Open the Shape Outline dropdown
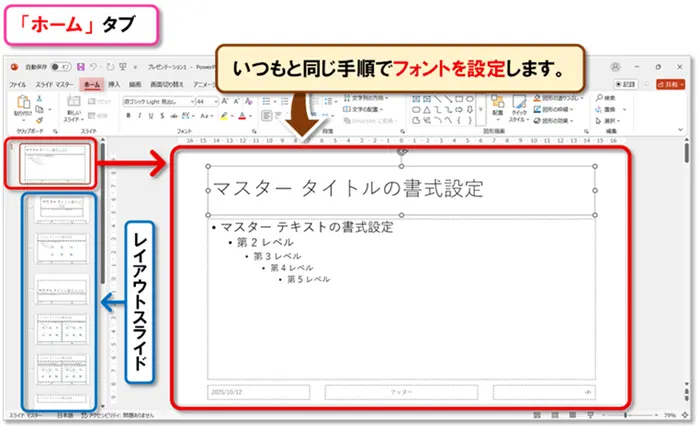 tap(554, 109)
